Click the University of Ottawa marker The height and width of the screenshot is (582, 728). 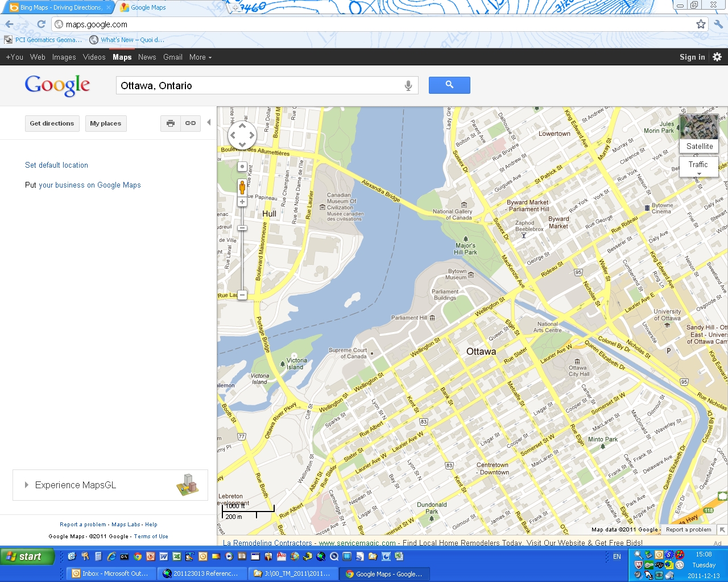[667, 325]
